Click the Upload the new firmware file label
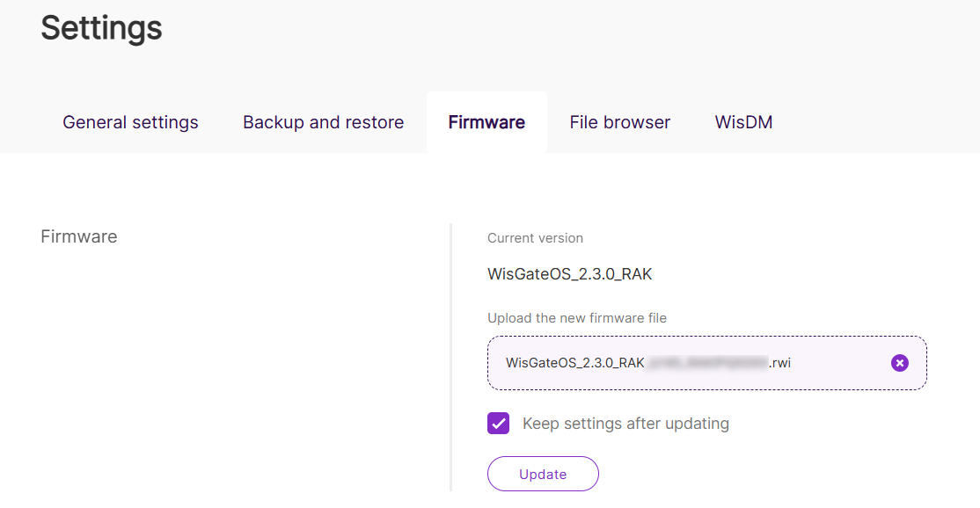This screenshot has height=508, width=980. coord(577,317)
